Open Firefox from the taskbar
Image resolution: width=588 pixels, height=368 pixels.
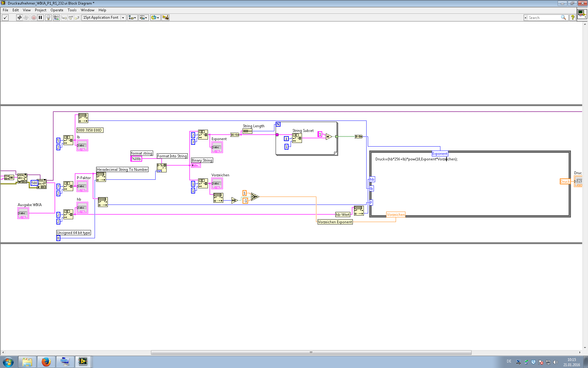point(46,362)
